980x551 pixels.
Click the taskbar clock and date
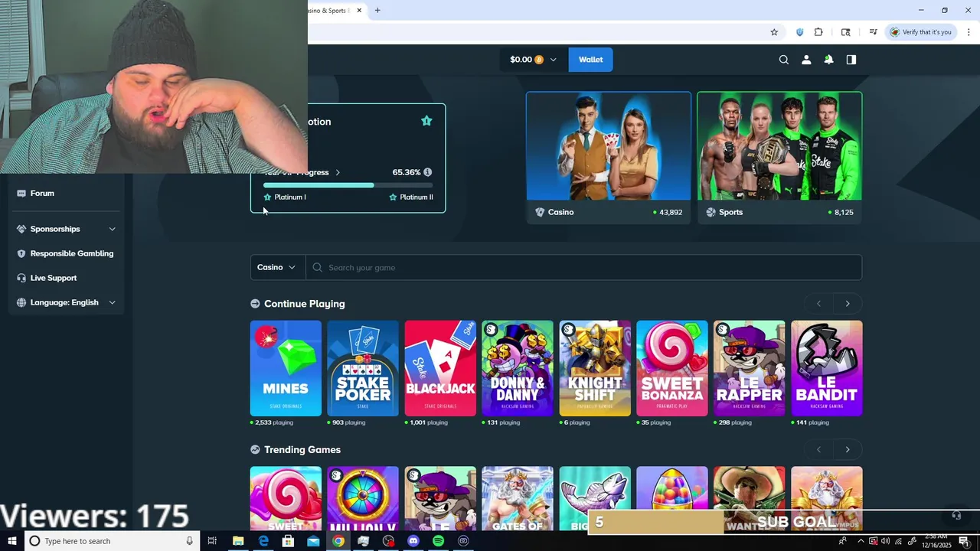pos(936,541)
